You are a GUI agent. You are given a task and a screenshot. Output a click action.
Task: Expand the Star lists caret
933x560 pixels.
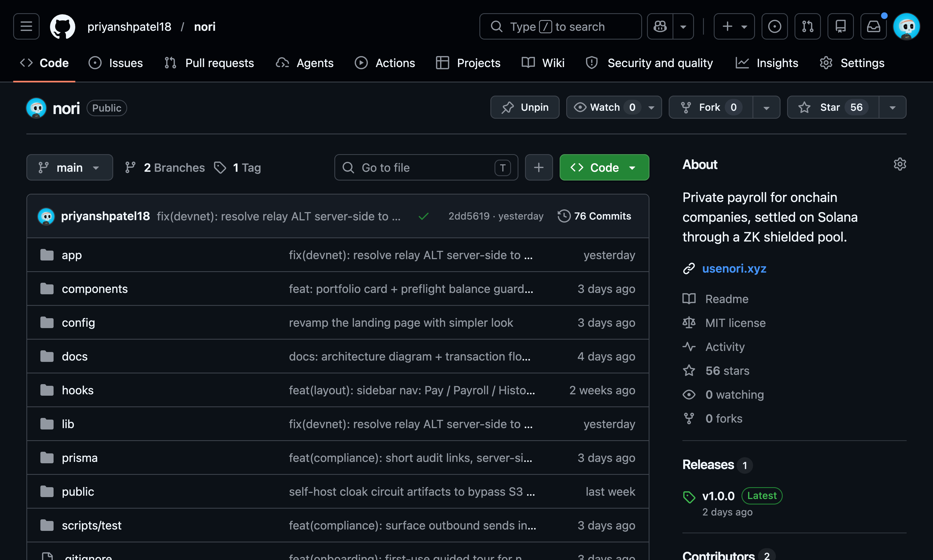[x=893, y=107]
